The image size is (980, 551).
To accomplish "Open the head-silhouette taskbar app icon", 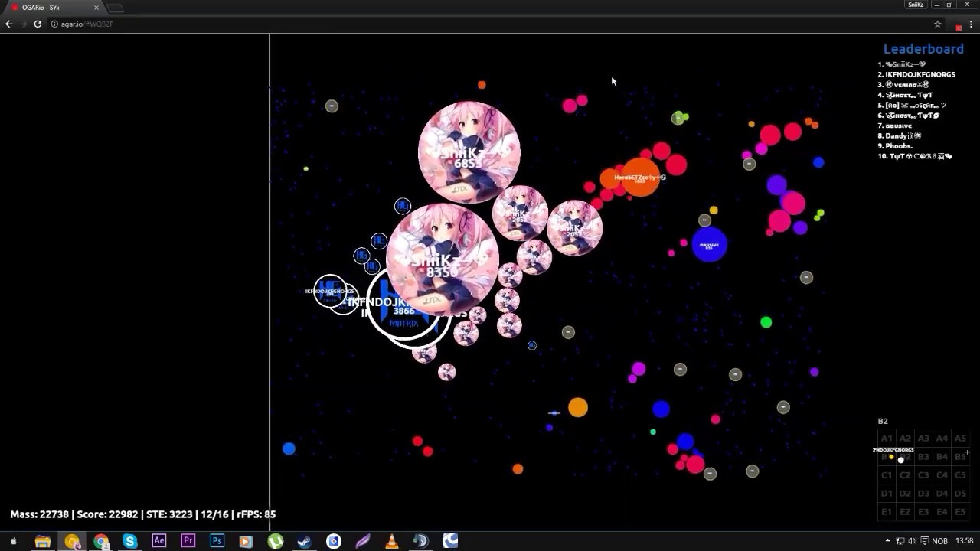I will (420, 541).
